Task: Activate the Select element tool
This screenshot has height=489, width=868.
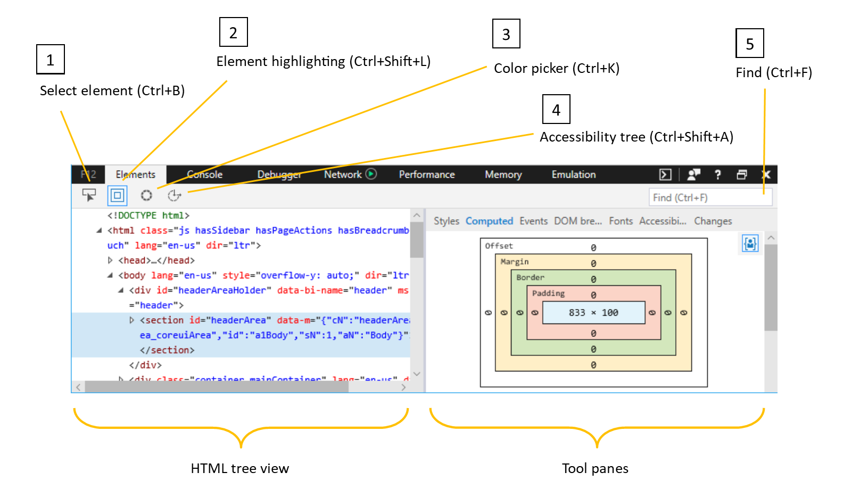Action: pyautogui.click(x=89, y=195)
